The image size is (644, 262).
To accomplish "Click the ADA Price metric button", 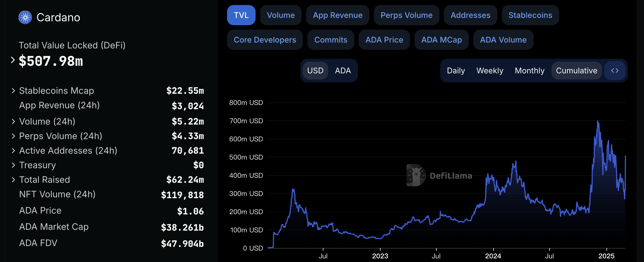I will [x=384, y=40].
